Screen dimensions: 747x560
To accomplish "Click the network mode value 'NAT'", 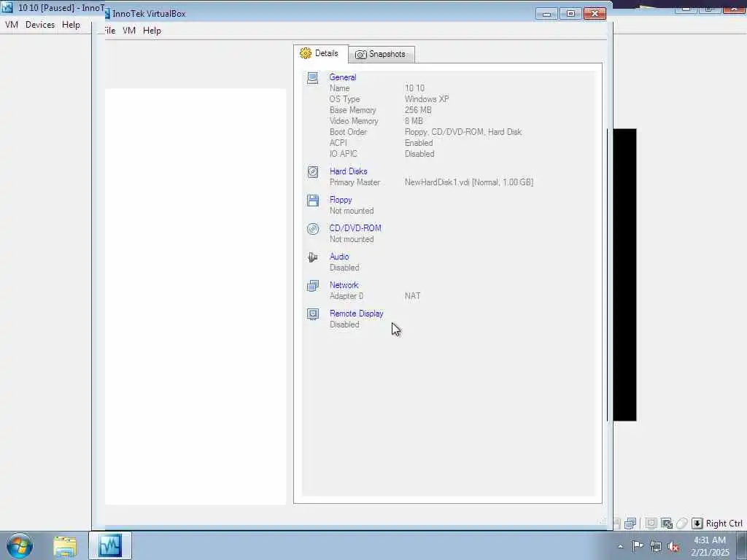I will pyautogui.click(x=413, y=296).
